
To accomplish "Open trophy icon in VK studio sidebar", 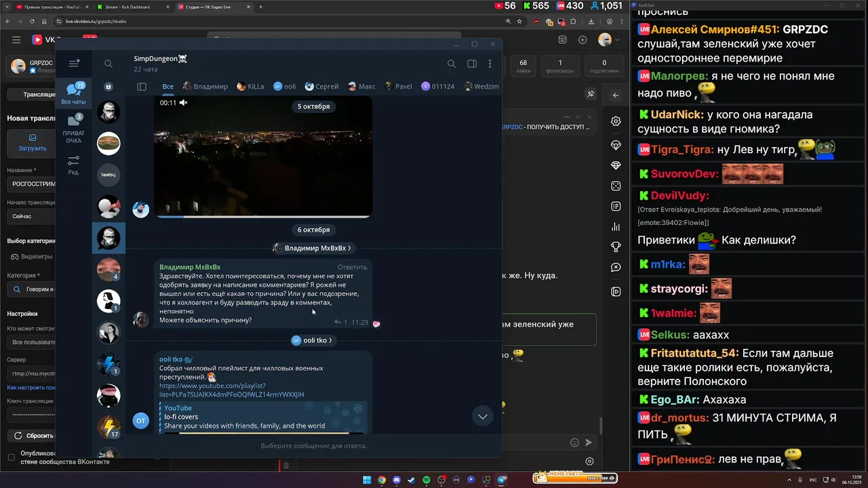I will pyautogui.click(x=616, y=247).
